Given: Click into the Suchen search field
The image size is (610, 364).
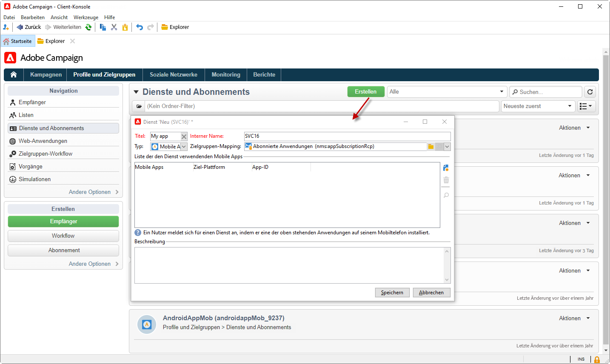Looking at the screenshot, I should coord(546,92).
